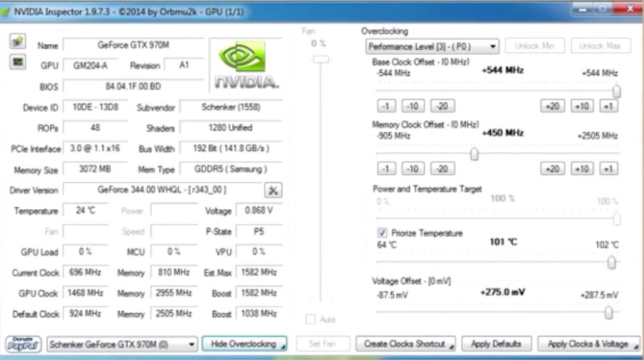The image size is (644, 360).
Task: Click the Memory Clock Offset slider handle
Action: pos(474,154)
